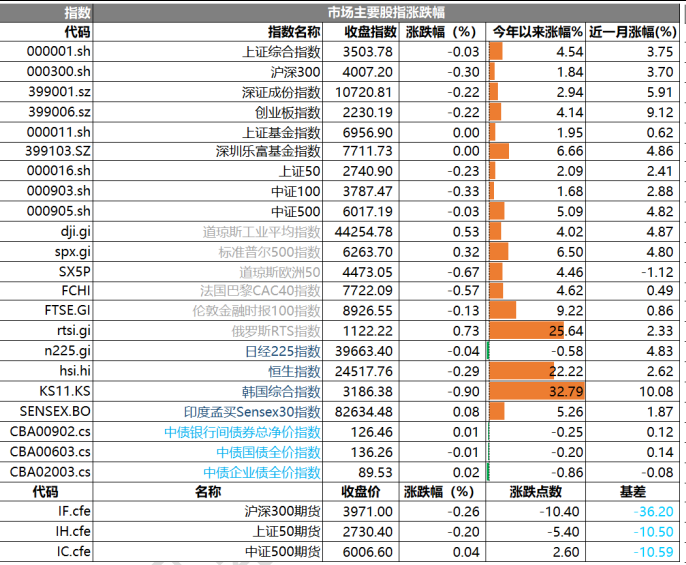Select the 法国巴黎CAC40指数 name cell
The image size is (686, 565).
[207, 291]
